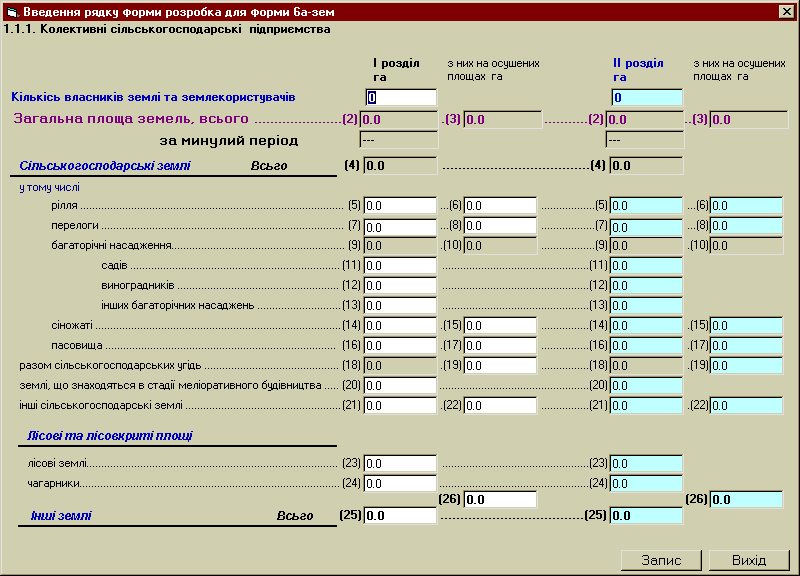Select Інші землі Всього field (25), II розділ
800x576 pixels.
(x=646, y=516)
